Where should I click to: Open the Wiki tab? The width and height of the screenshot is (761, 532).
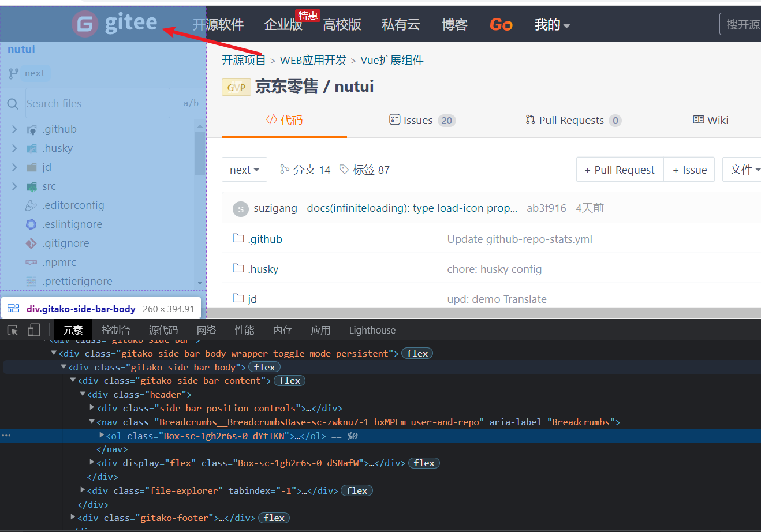711,120
